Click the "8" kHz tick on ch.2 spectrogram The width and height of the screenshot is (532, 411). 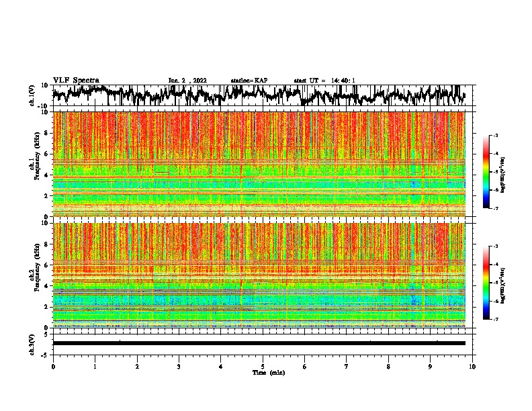46,244
